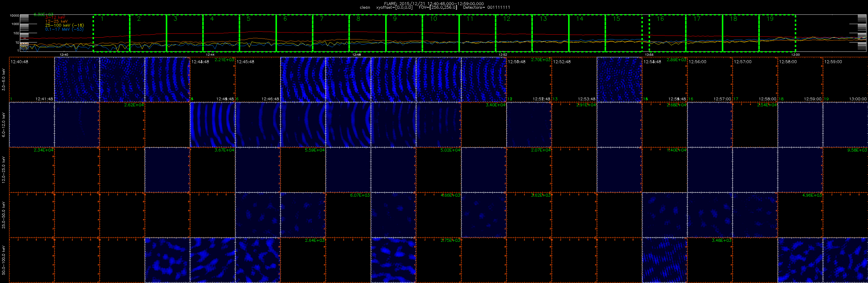
Task: Click the blue 0.1-17 MeV (-53) legend entry
Action: tap(64, 29)
